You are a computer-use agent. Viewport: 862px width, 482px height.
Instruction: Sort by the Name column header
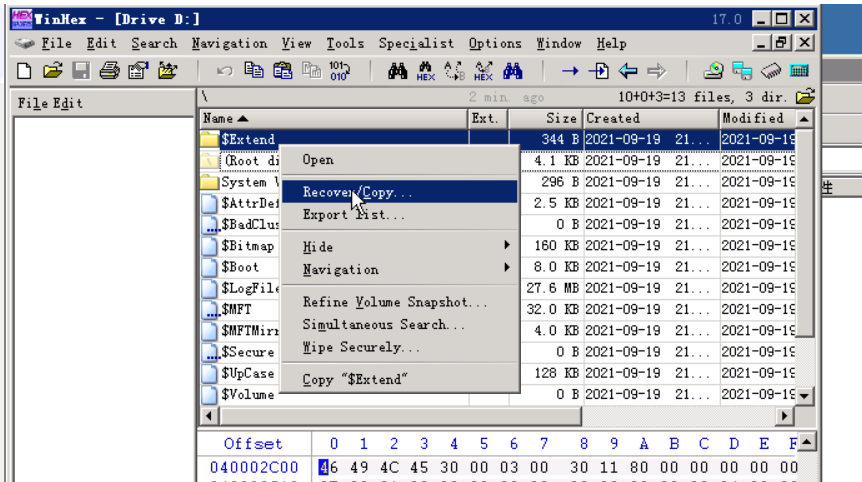point(333,118)
